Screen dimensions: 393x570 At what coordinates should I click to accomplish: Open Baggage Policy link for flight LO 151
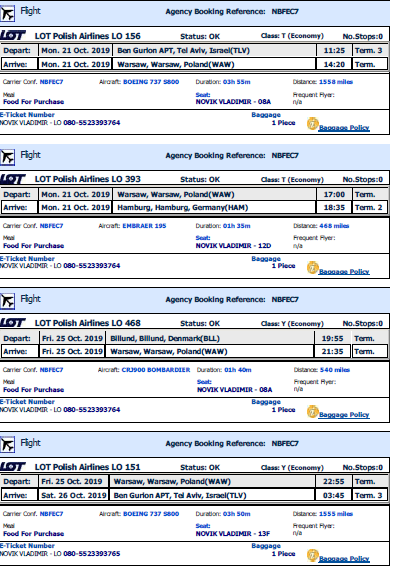(x=344, y=559)
